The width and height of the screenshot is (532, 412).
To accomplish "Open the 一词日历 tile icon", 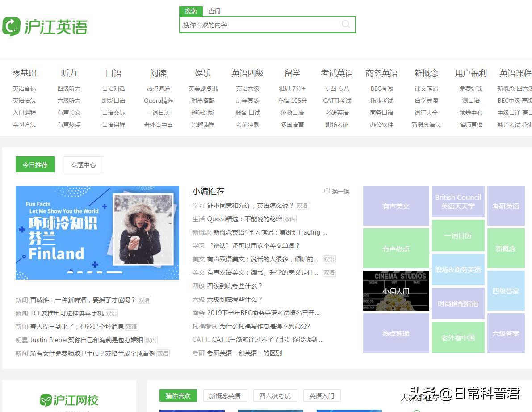I will tap(458, 235).
